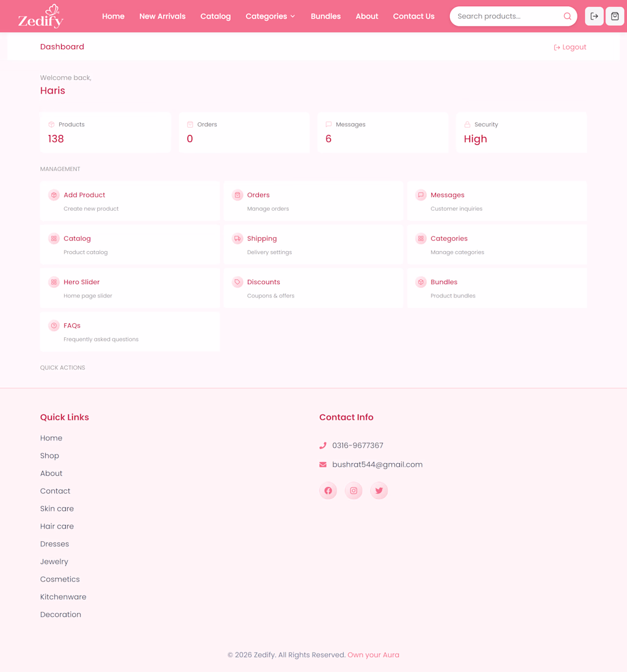
Task: Open the Facebook social icon
Action: [328, 491]
